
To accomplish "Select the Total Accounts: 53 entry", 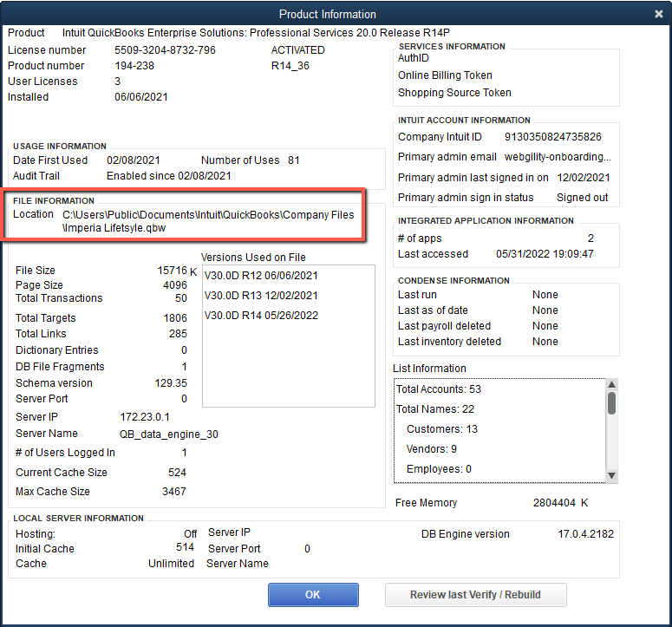I will coord(439,389).
